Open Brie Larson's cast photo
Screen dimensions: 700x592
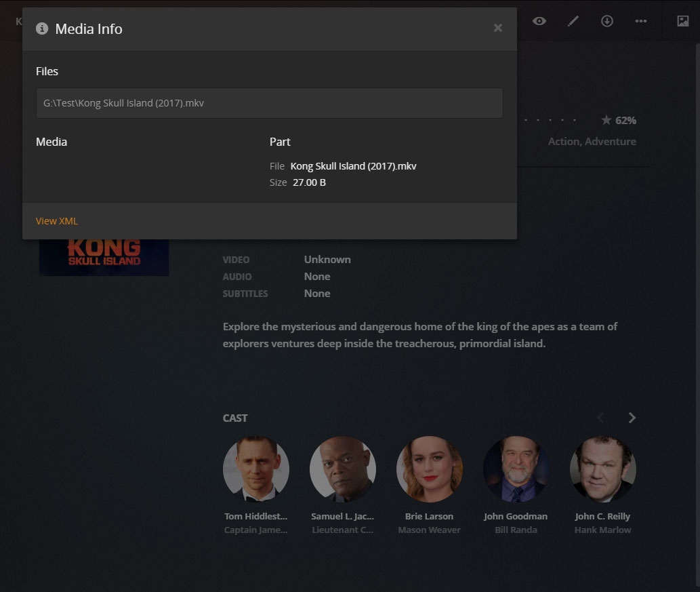[429, 469]
